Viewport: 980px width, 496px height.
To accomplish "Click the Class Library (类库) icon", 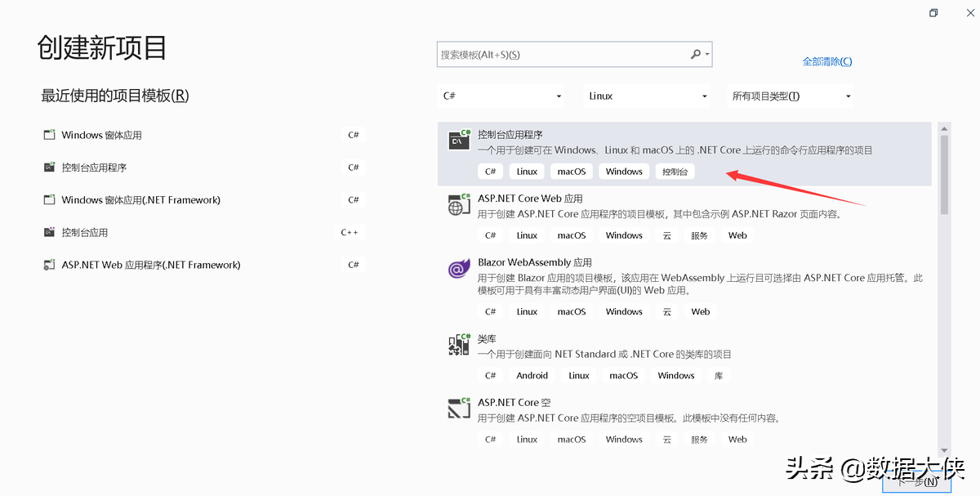I will (460, 344).
